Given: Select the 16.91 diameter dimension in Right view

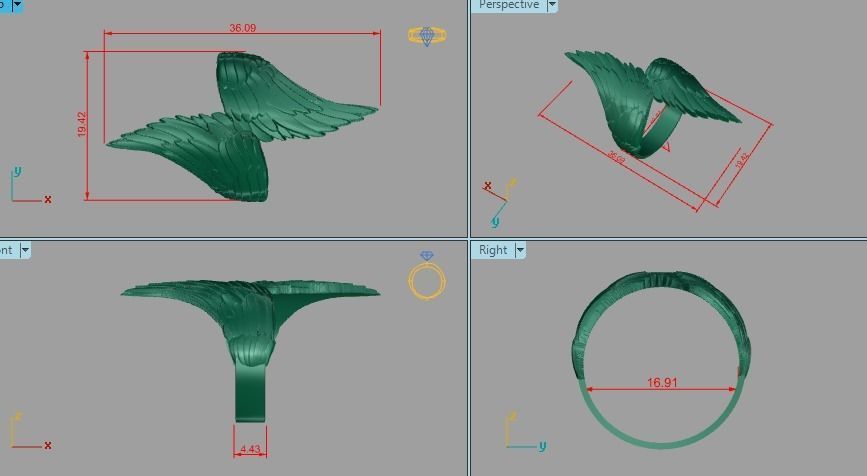Looking at the screenshot, I should pyautogui.click(x=662, y=382).
